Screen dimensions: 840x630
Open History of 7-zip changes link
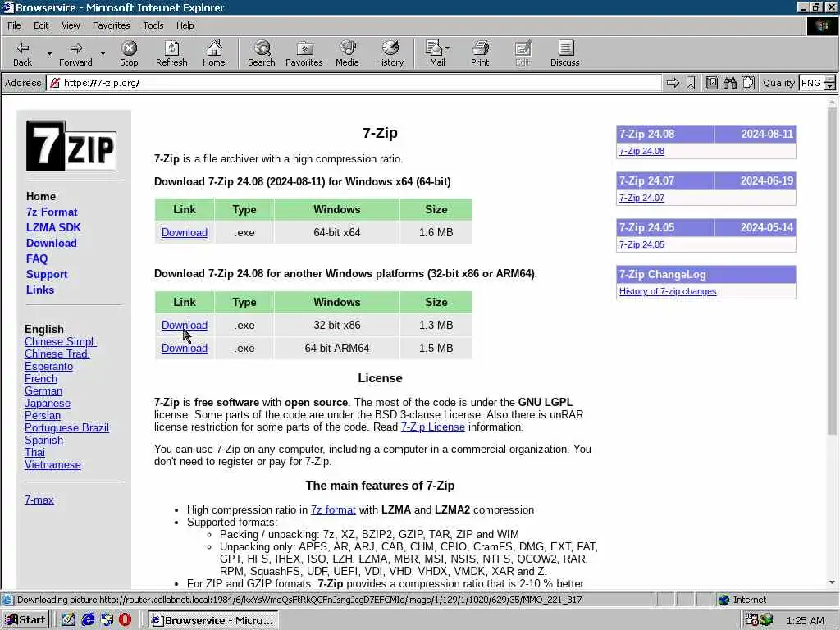click(668, 291)
